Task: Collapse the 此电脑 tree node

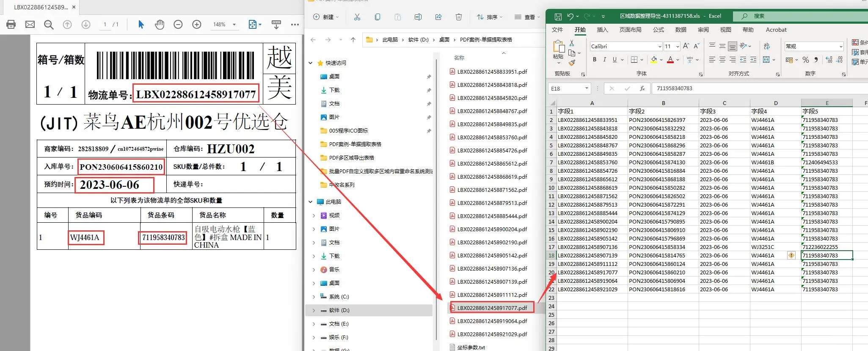Action: click(311, 202)
